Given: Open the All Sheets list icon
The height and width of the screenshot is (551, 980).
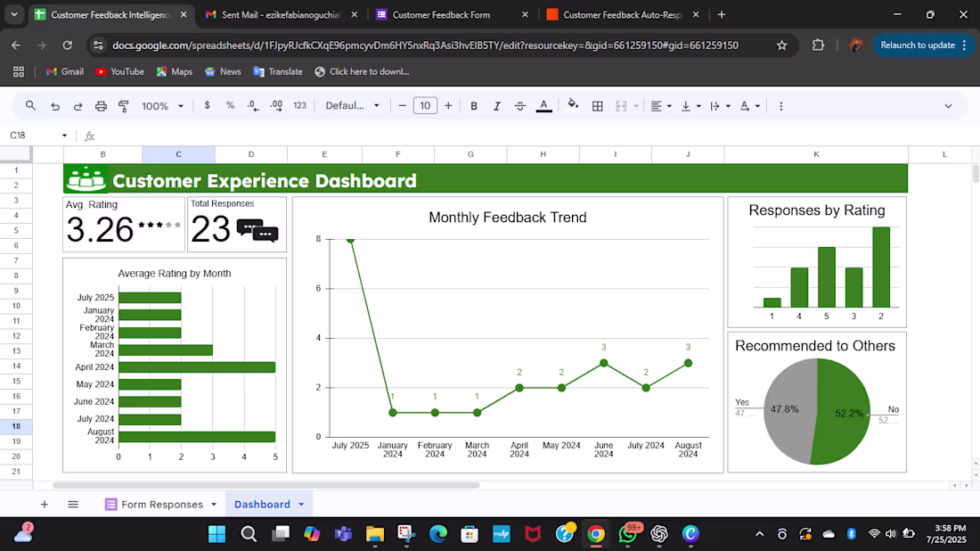Looking at the screenshot, I should coord(73,505).
